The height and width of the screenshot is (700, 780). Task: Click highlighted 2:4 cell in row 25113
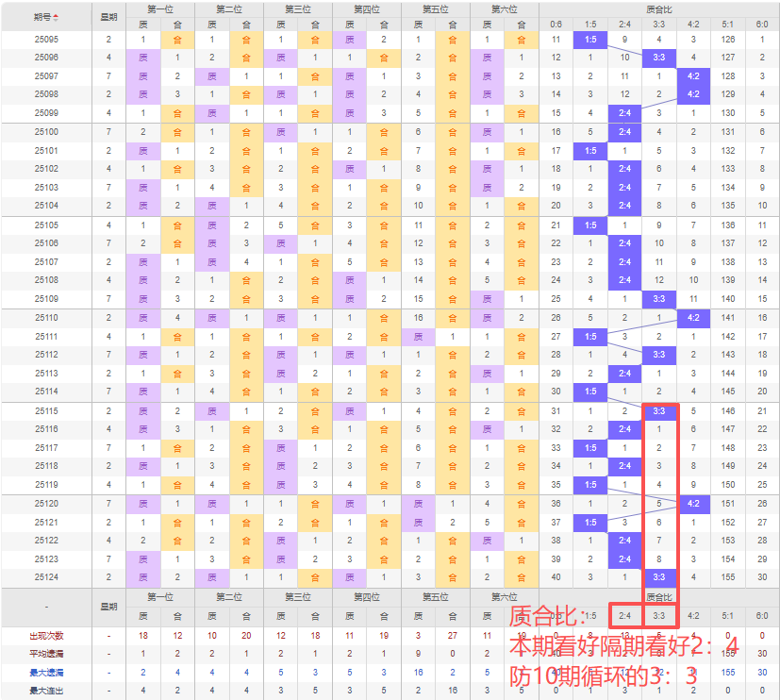coord(624,374)
